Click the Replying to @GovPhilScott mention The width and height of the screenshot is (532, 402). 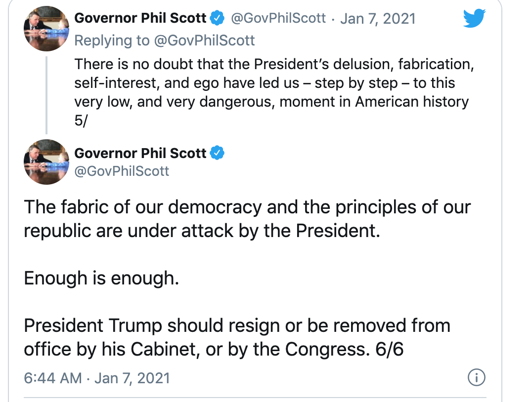click(x=204, y=40)
